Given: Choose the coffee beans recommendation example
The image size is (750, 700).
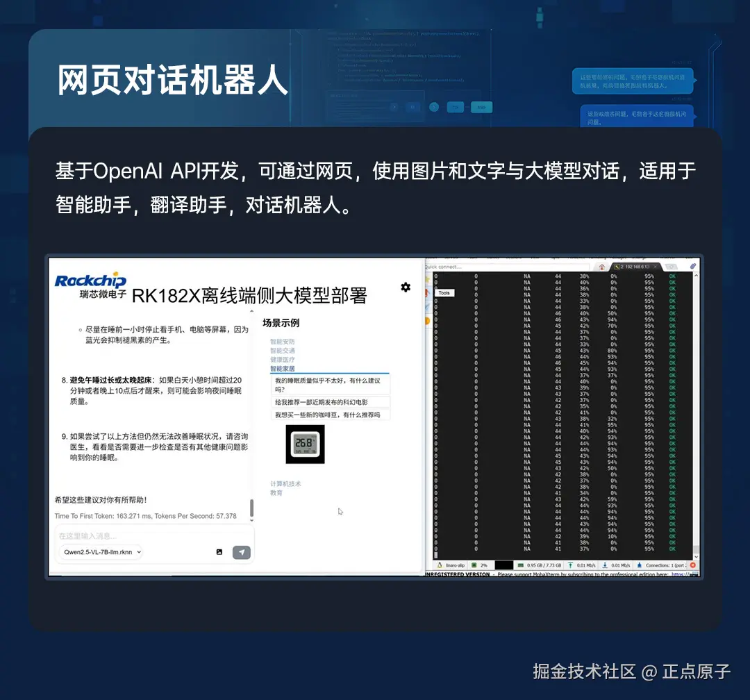Looking at the screenshot, I should [x=330, y=415].
